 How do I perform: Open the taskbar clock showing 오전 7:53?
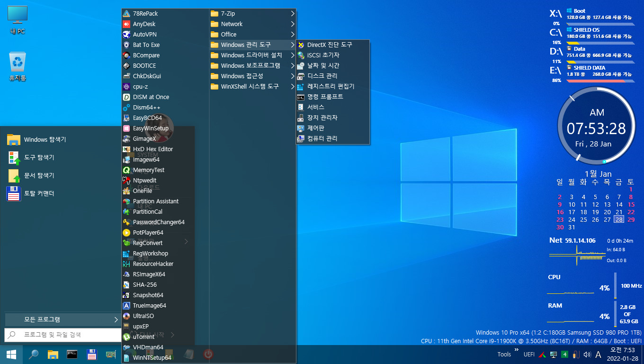point(622,354)
